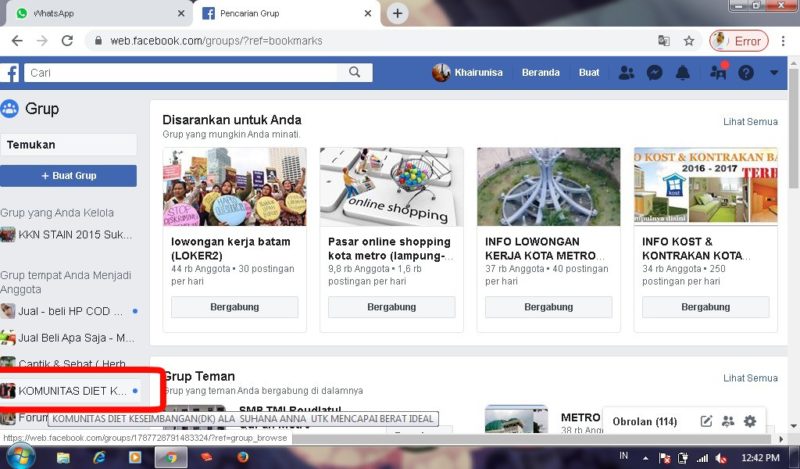Viewport: 800px width, 469px height.
Task: Bookmark this page with star icon
Action: (689, 41)
